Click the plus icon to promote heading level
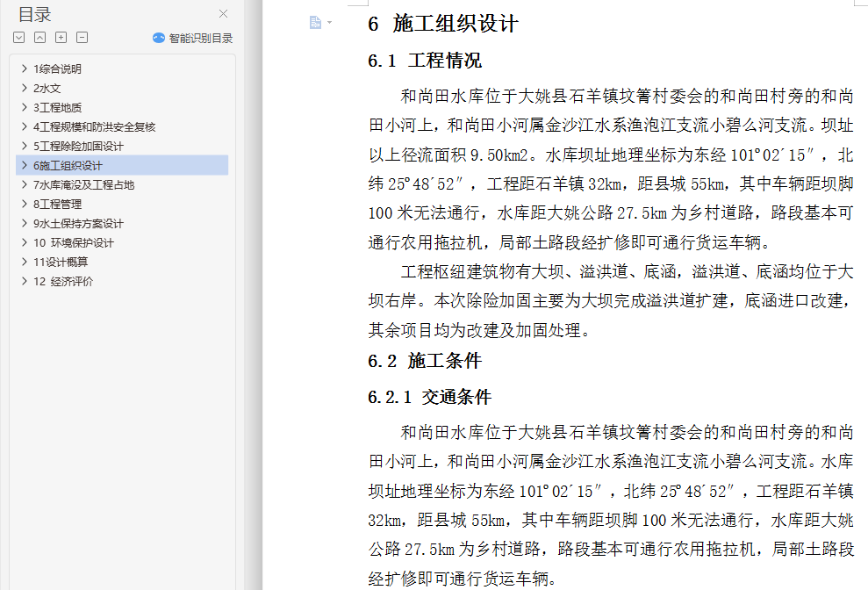The height and width of the screenshot is (590, 868). pos(61,38)
